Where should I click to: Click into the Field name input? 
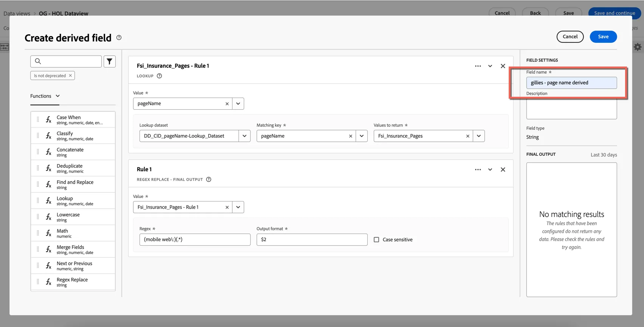tap(571, 83)
